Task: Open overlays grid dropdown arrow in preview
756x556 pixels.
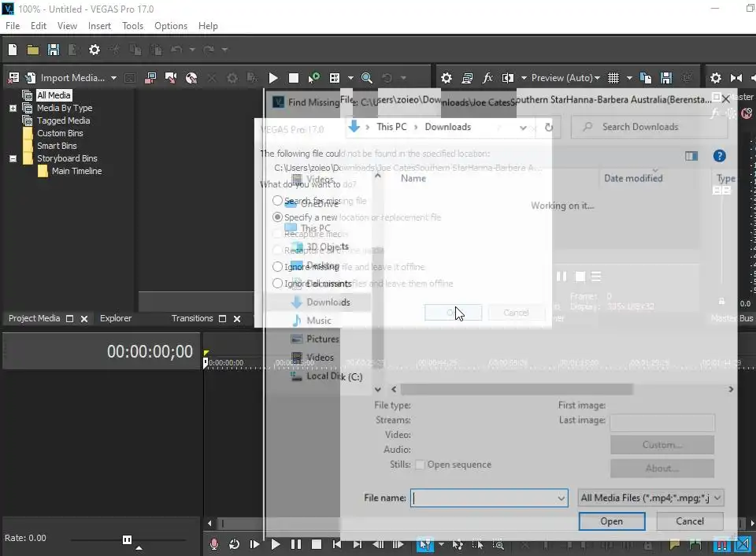Action: click(629, 78)
